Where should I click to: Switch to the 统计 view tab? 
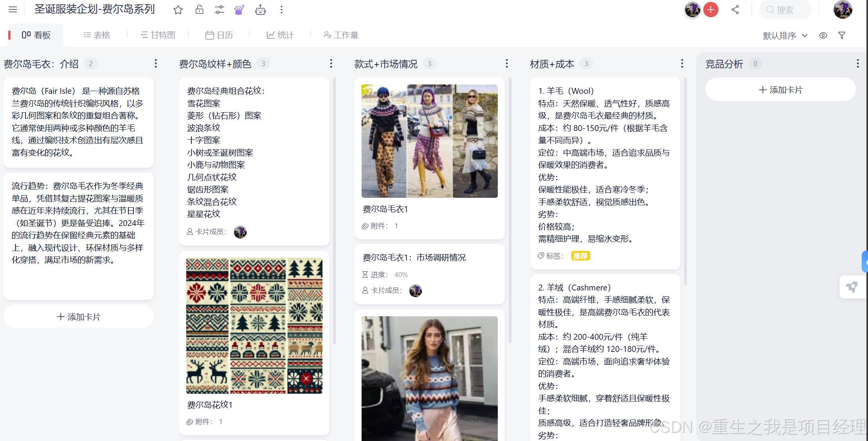click(x=280, y=35)
